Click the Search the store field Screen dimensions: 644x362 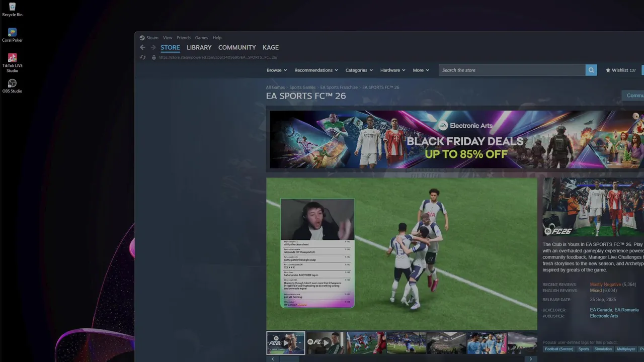(x=512, y=70)
